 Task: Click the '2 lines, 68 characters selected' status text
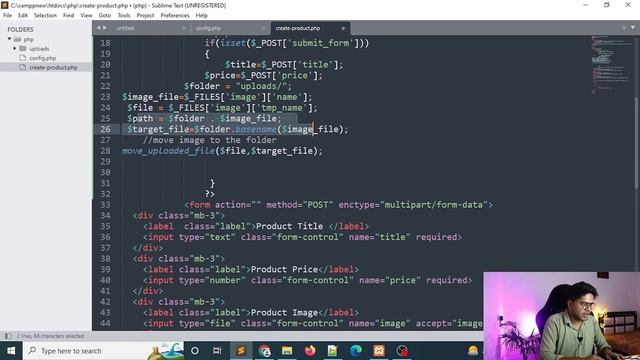[50, 336]
